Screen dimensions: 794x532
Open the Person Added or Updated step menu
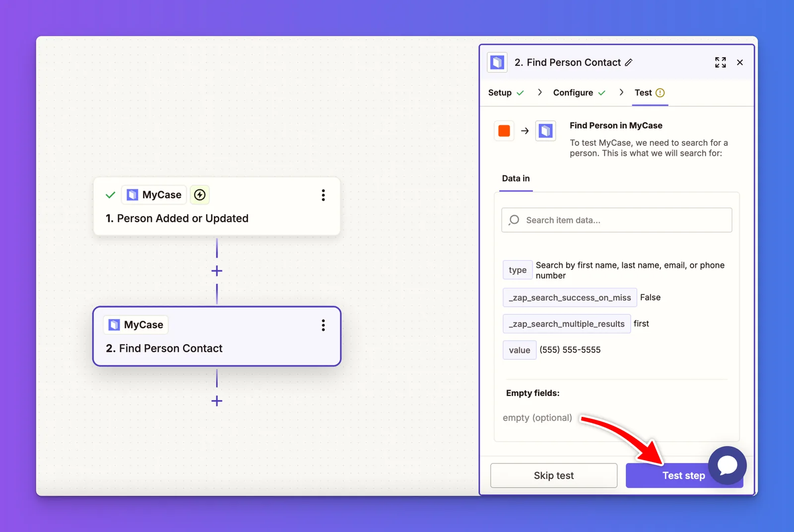point(323,195)
